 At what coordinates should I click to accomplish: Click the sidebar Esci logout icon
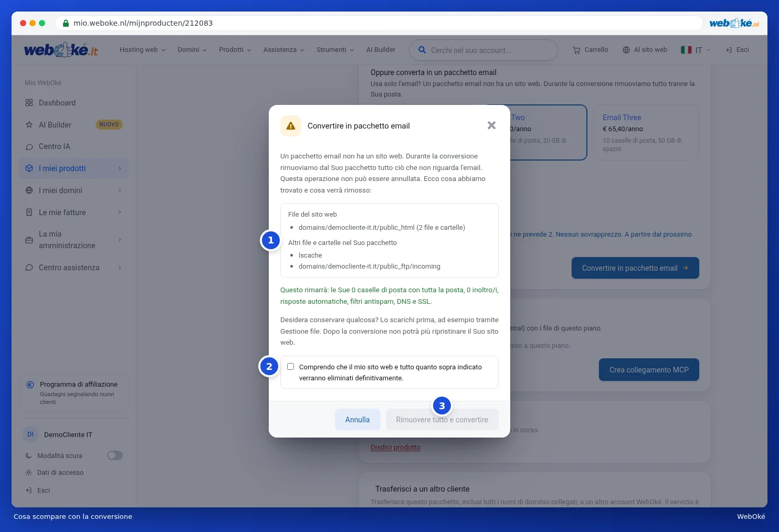pyautogui.click(x=29, y=491)
